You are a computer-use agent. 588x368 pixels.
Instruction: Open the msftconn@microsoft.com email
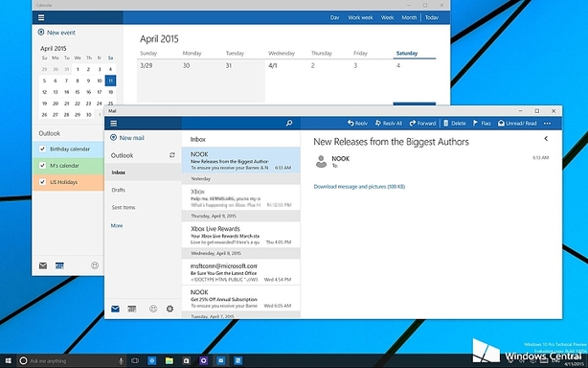click(x=240, y=272)
